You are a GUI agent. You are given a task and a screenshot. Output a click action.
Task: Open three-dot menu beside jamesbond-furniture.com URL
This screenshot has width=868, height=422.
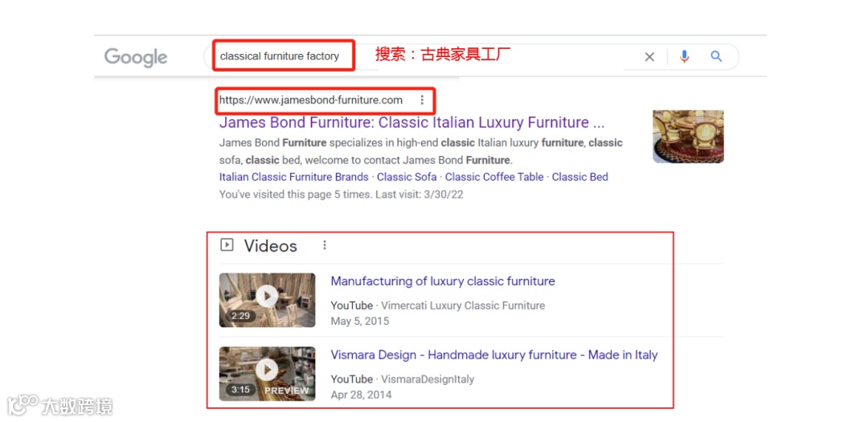click(422, 100)
